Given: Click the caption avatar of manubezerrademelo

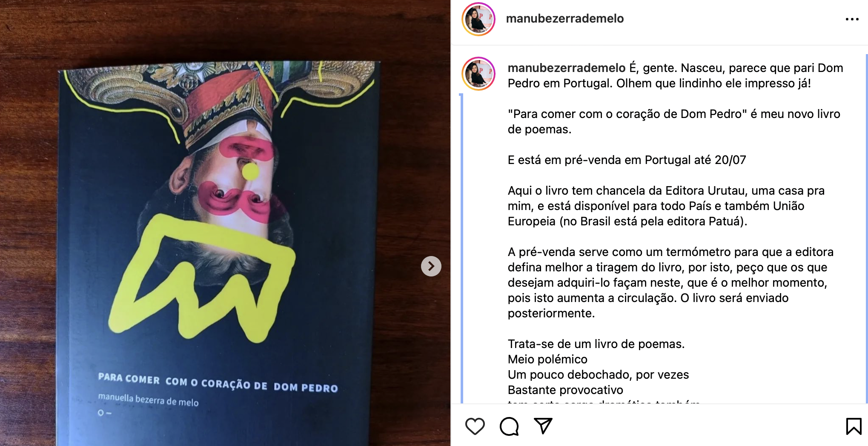Looking at the screenshot, I should [478, 74].
